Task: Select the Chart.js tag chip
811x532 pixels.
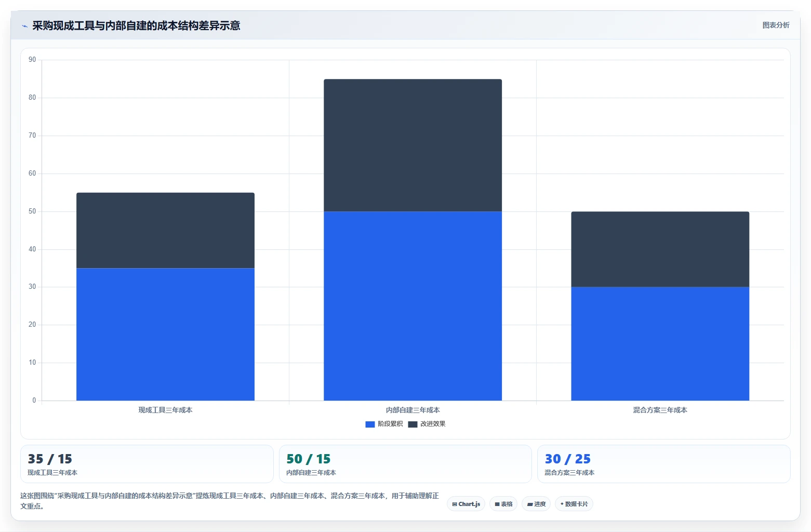Action: 466,504
